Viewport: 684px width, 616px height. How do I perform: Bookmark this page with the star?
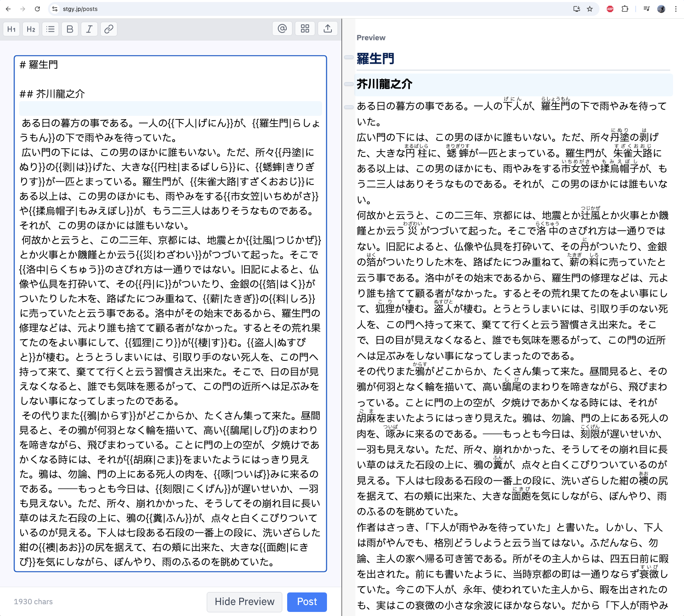click(x=590, y=9)
